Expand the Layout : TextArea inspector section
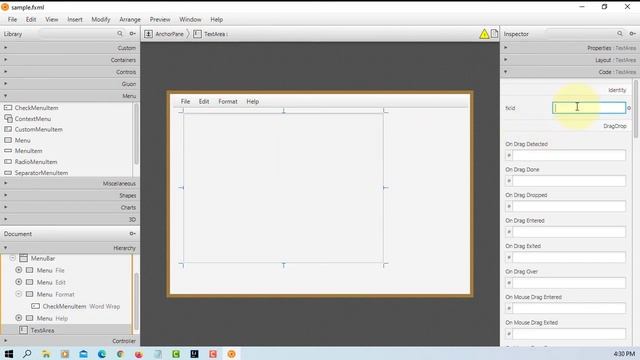The height and width of the screenshot is (360, 640). (x=570, y=60)
